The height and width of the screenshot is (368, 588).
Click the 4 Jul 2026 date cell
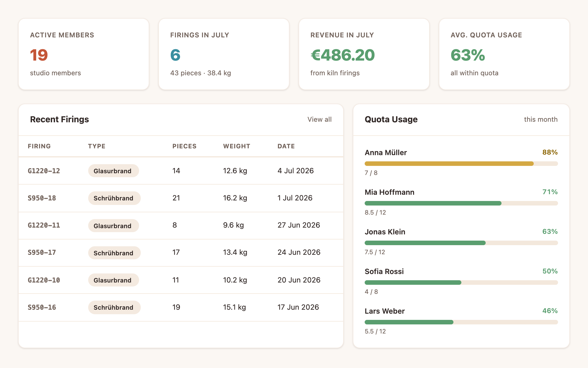tap(295, 171)
